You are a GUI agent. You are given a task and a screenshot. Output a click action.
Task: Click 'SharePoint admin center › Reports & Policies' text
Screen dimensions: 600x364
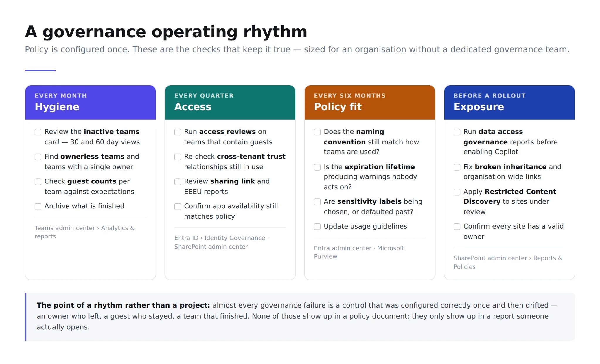coord(508,262)
